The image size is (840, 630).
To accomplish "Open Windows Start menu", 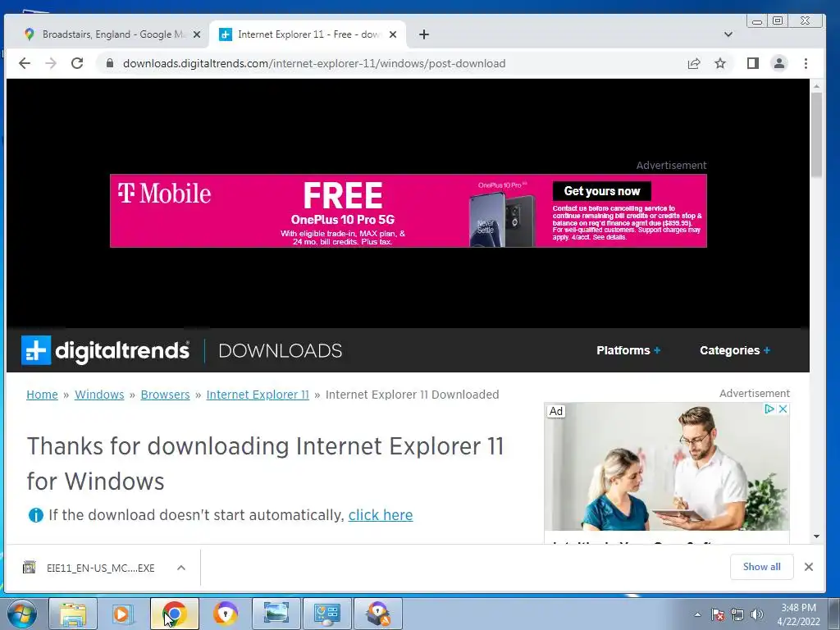I will [x=21, y=614].
